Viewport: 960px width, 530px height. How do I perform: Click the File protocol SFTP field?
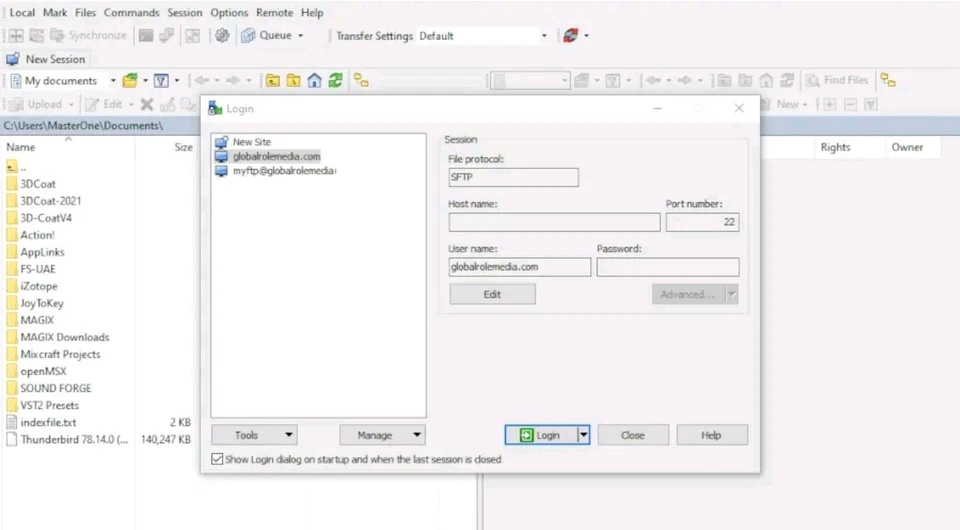pos(513,177)
